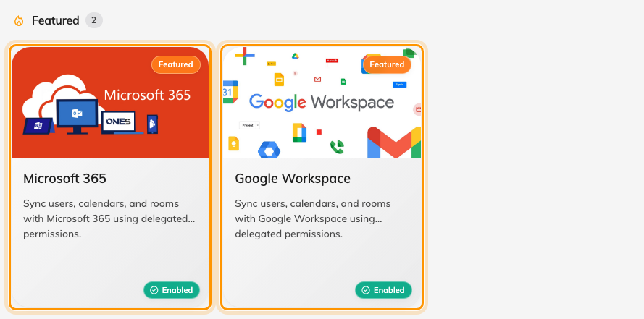Click the Google Keep lightbulb icon in banner
This screenshot has height=319, width=644.
point(234,143)
